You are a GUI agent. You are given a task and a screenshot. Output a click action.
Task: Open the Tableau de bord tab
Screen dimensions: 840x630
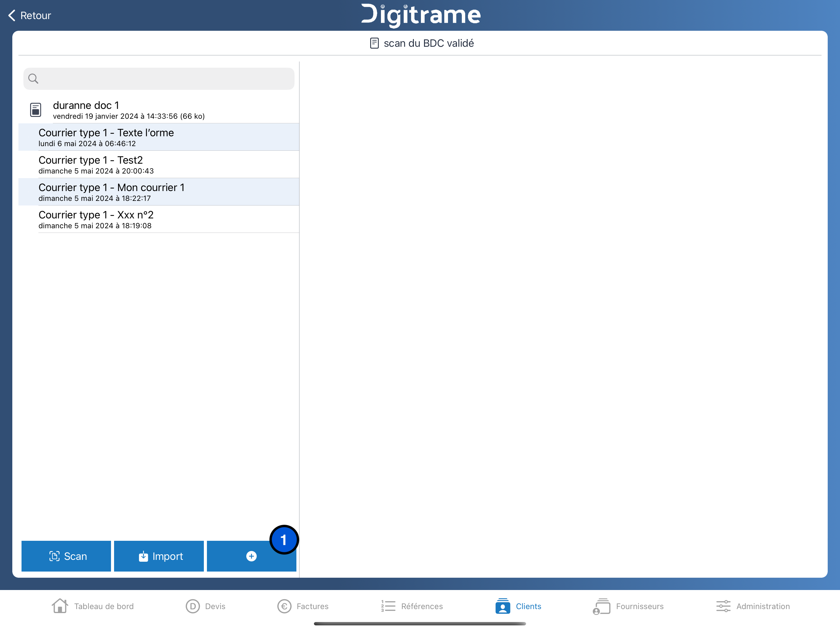[x=93, y=606]
